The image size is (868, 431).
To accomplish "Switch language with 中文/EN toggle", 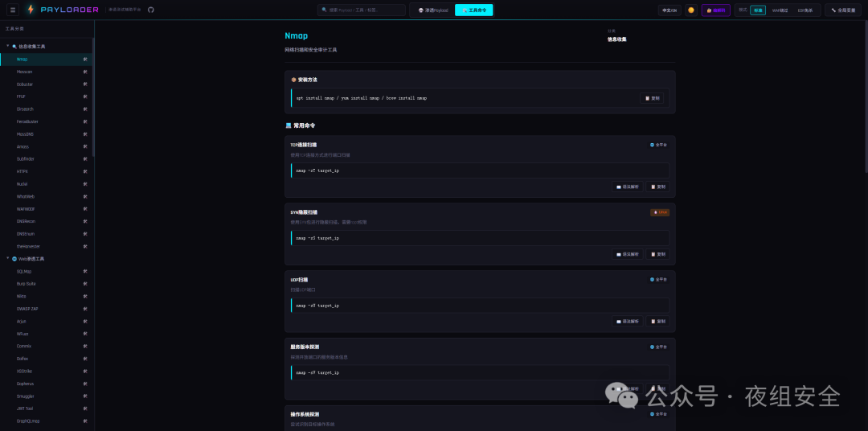I will coord(669,10).
